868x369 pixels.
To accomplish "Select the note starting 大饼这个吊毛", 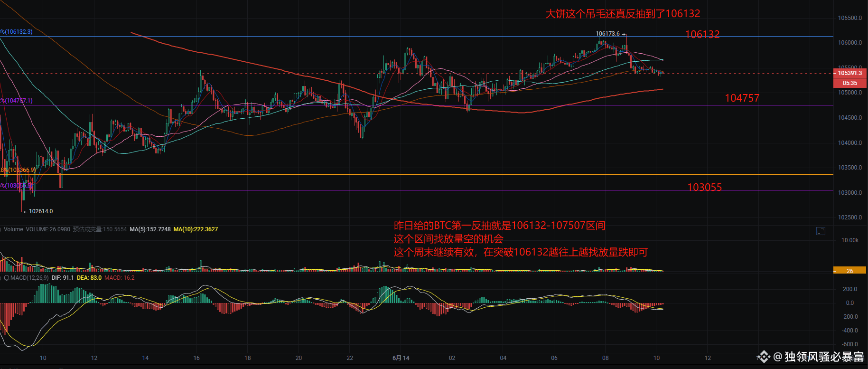I will 623,14.
